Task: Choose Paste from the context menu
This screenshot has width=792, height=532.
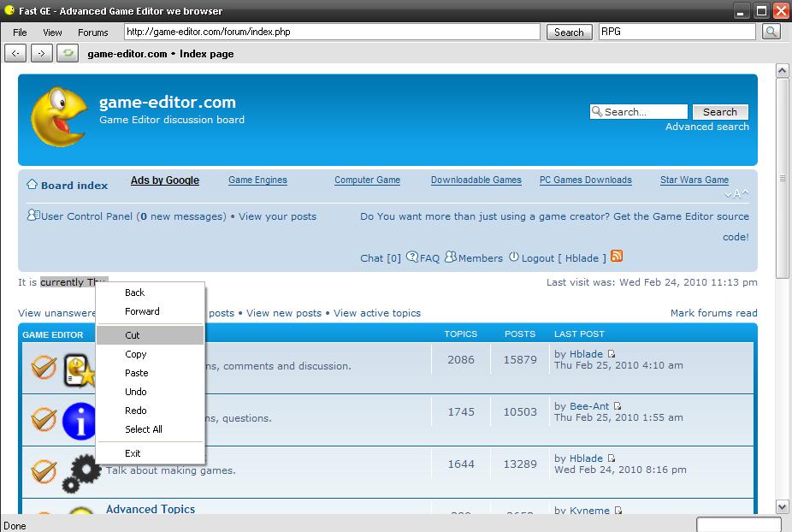Action: pos(151,373)
